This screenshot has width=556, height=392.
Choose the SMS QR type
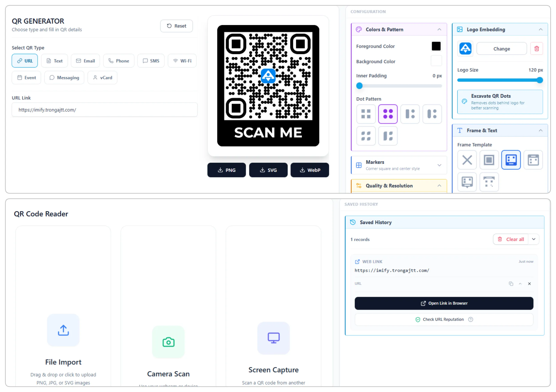coord(151,61)
